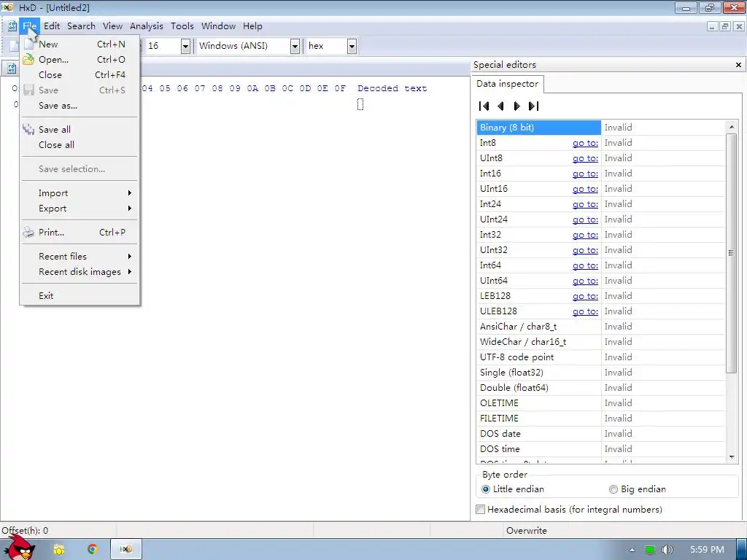Click the printer icon beside Print
The image size is (747, 560).
point(28,233)
